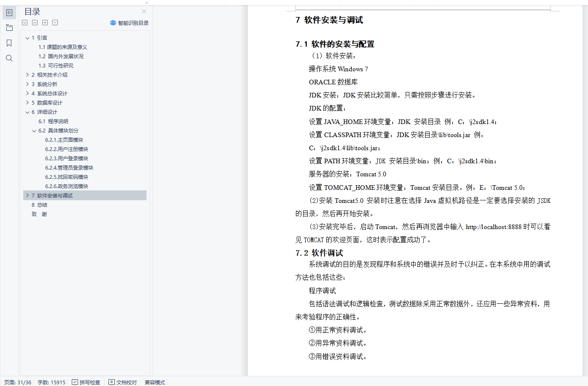The height and width of the screenshot is (386, 588).
Task: Expand the 5 数据库设计 chevron
Action: [27, 103]
